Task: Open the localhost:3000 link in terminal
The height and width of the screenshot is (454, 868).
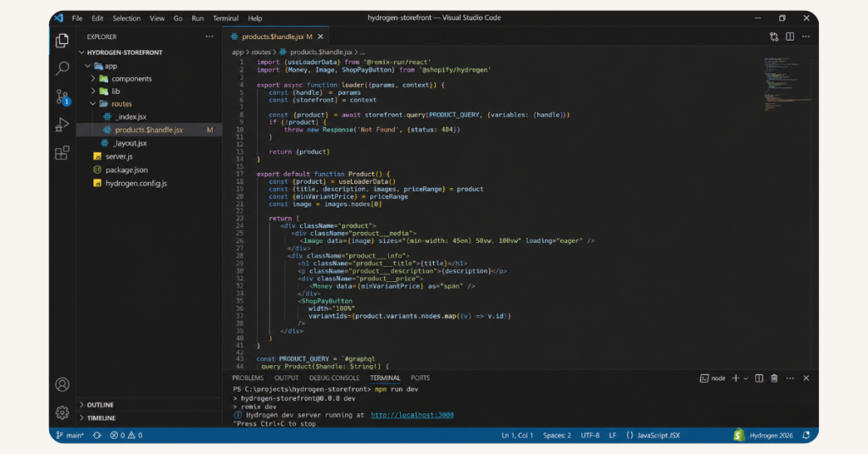Action: point(412,415)
